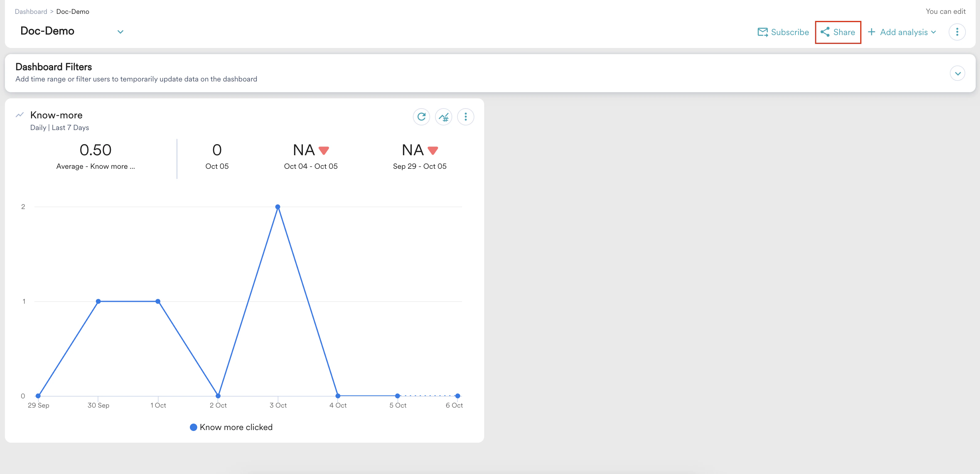Toggle 'Know more clicked' legend series

pos(236,427)
